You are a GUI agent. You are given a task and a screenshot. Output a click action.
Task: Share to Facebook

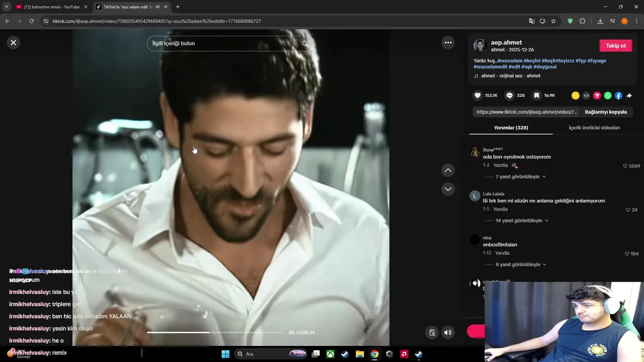pyautogui.click(x=618, y=96)
